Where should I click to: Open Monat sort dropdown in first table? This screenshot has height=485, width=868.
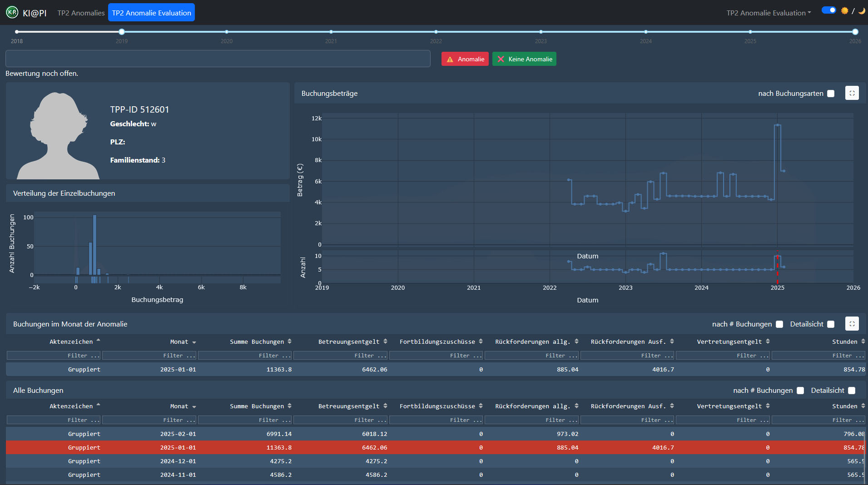(x=194, y=342)
